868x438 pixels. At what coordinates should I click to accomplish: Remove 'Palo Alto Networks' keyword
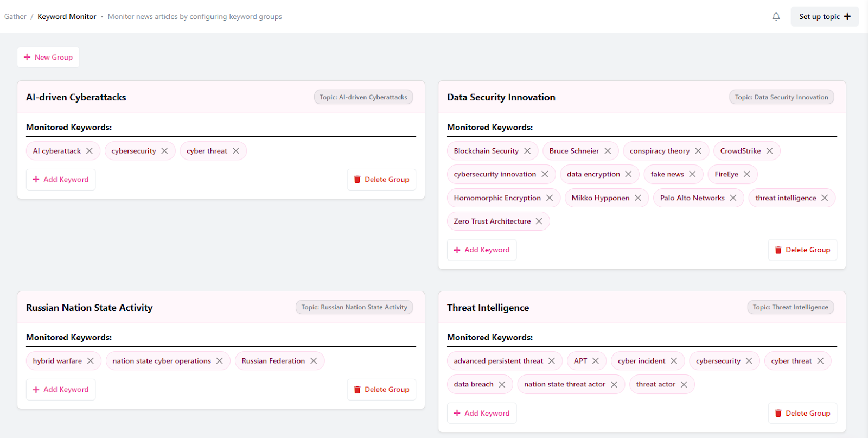pos(733,198)
